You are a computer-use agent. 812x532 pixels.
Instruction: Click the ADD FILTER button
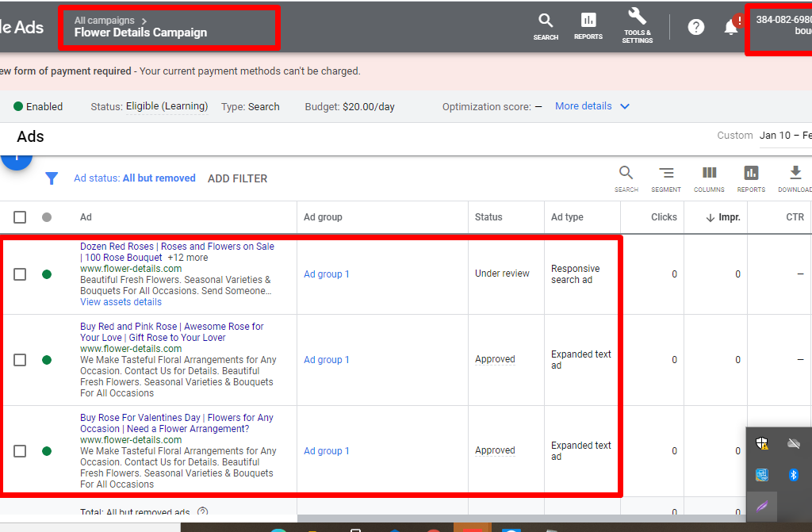(x=237, y=178)
